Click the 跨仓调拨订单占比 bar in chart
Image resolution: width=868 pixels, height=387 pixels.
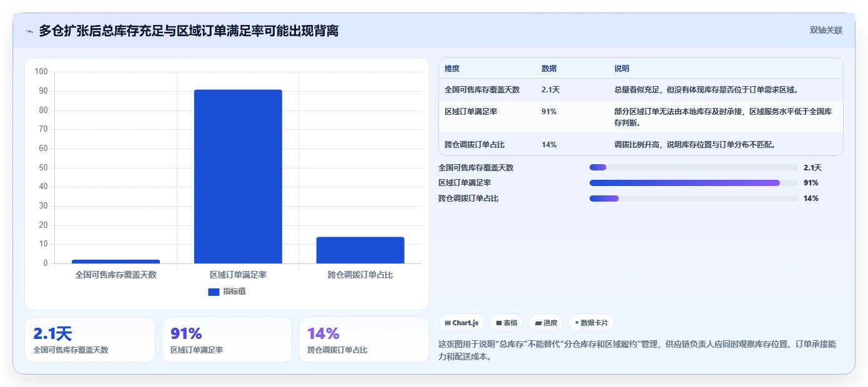(x=360, y=250)
